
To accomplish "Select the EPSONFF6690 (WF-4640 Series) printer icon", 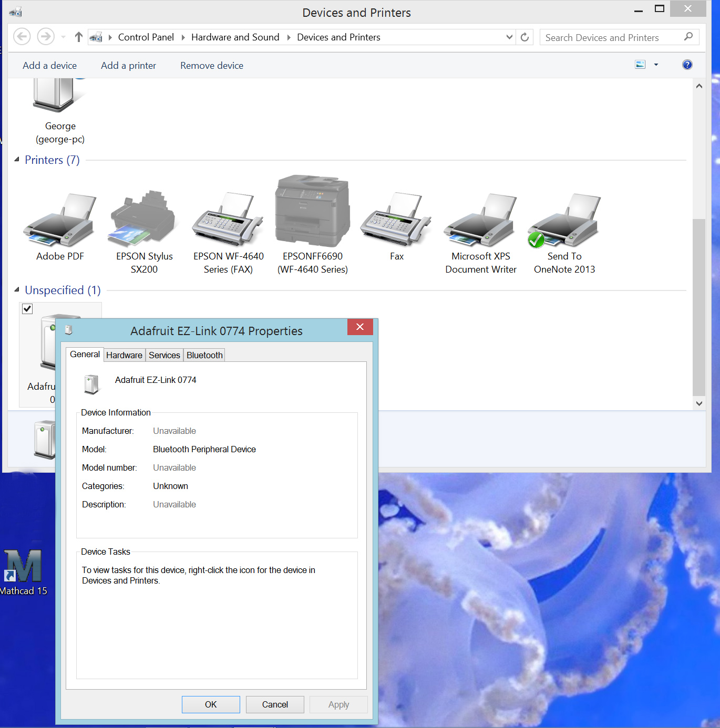I will point(312,211).
